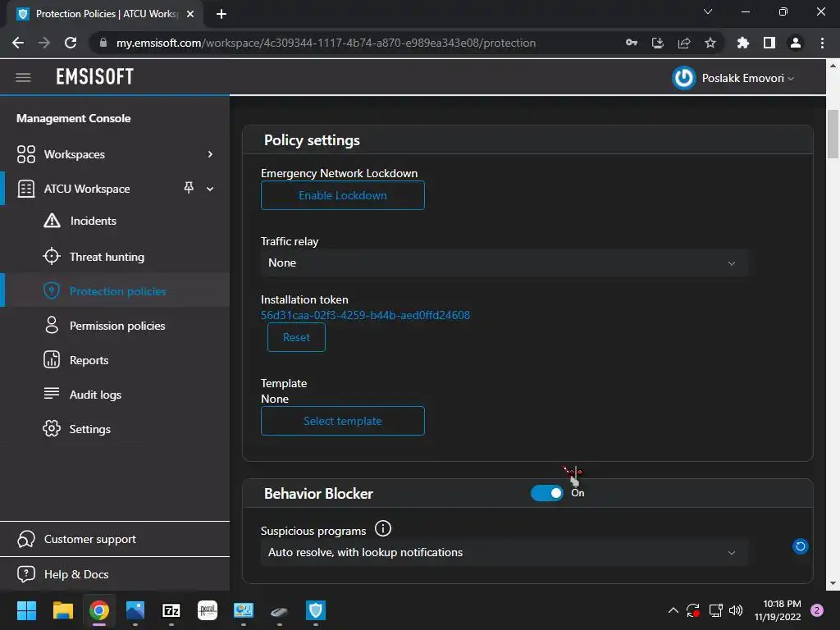Open the tab search chevron

pyautogui.click(x=708, y=11)
